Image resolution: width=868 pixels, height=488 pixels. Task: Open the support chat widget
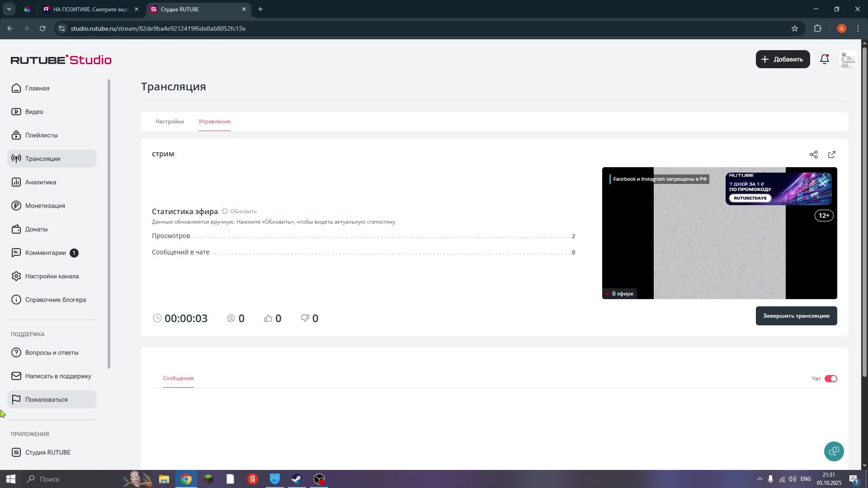pos(834,451)
